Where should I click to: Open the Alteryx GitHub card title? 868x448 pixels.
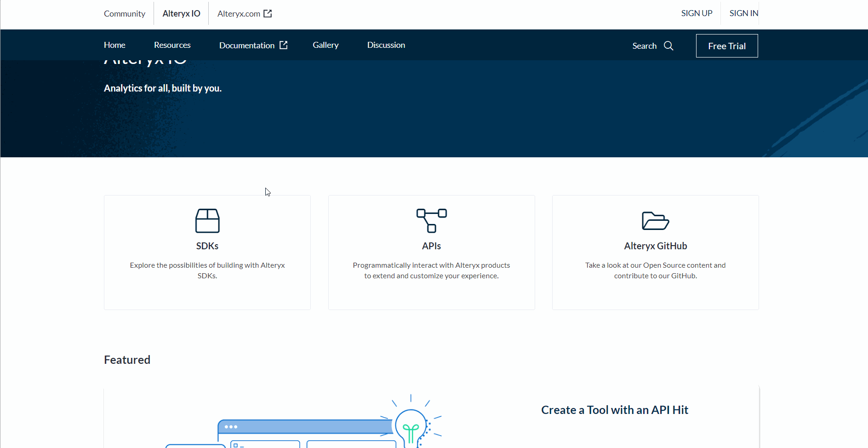656,246
